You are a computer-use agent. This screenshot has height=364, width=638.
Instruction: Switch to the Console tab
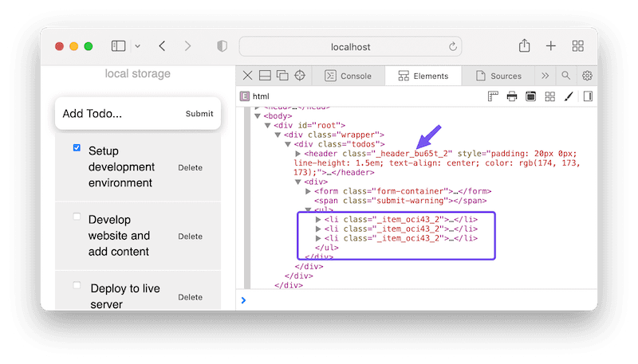click(349, 76)
